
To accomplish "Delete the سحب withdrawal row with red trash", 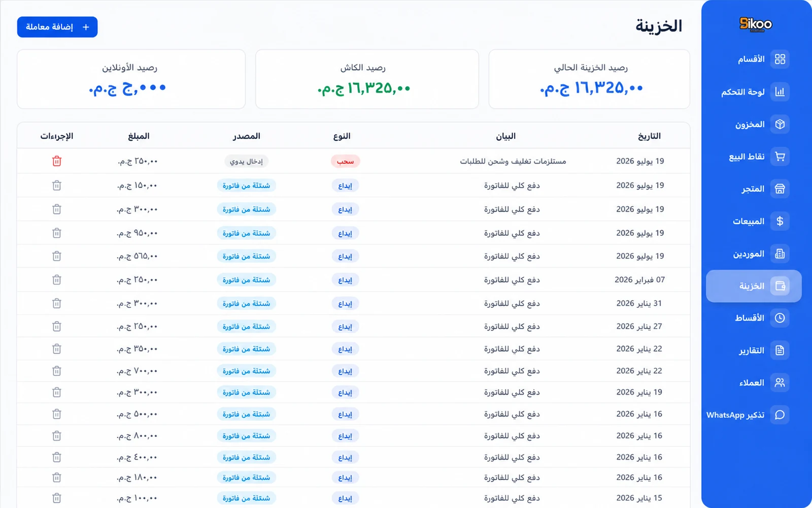I will 57,161.
